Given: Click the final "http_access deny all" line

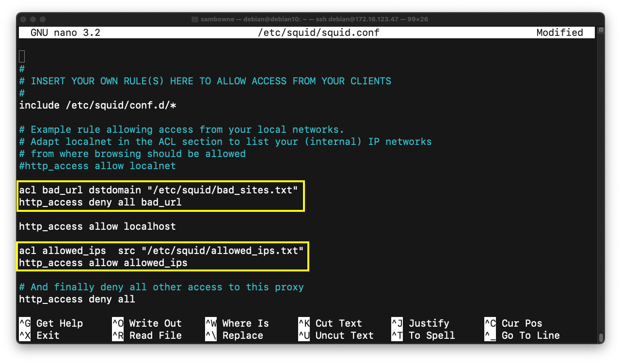Looking at the screenshot, I should 77,299.
